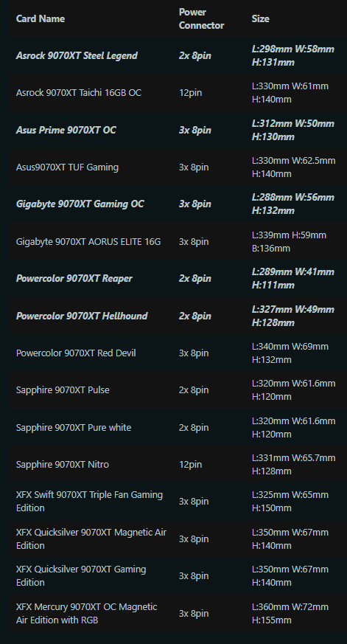Select Asrock 9070XT Taichi 16GB OC text
The height and width of the screenshot is (644, 347).
78,93
